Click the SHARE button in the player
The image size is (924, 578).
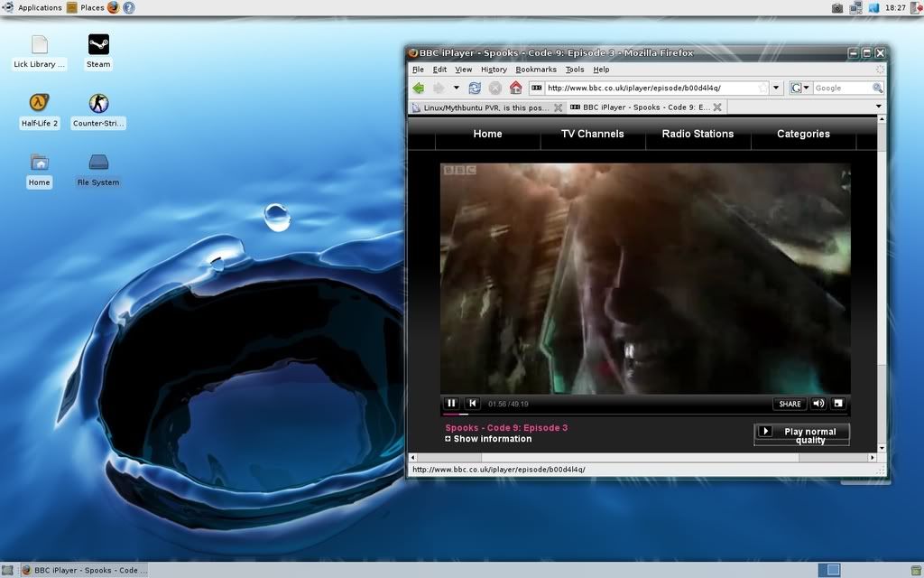point(790,404)
